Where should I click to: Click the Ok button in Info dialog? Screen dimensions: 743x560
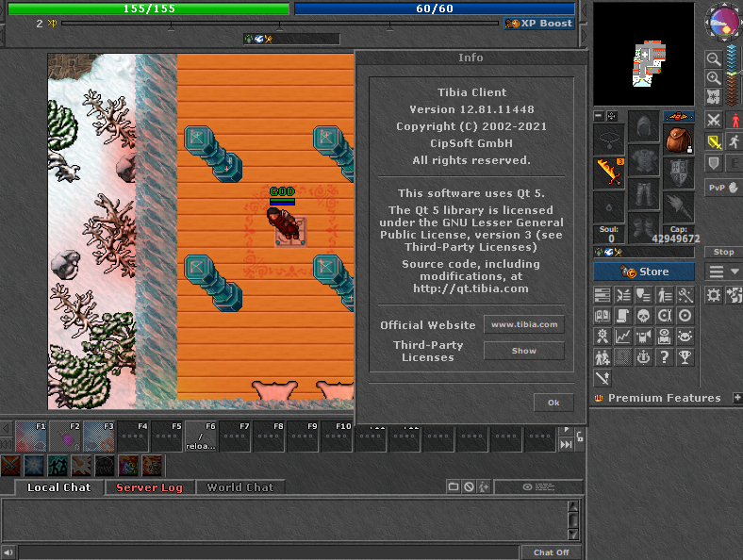click(553, 403)
